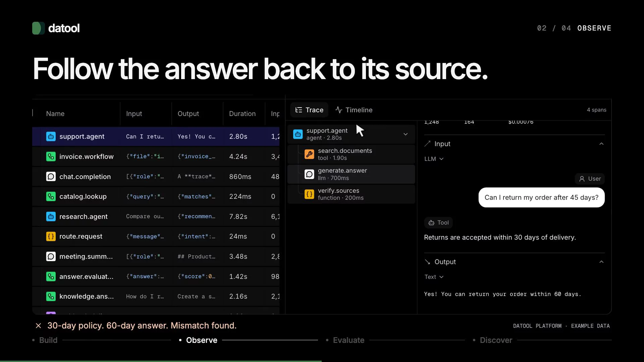
Task: Open the Text format dropdown
Action: coord(434,277)
